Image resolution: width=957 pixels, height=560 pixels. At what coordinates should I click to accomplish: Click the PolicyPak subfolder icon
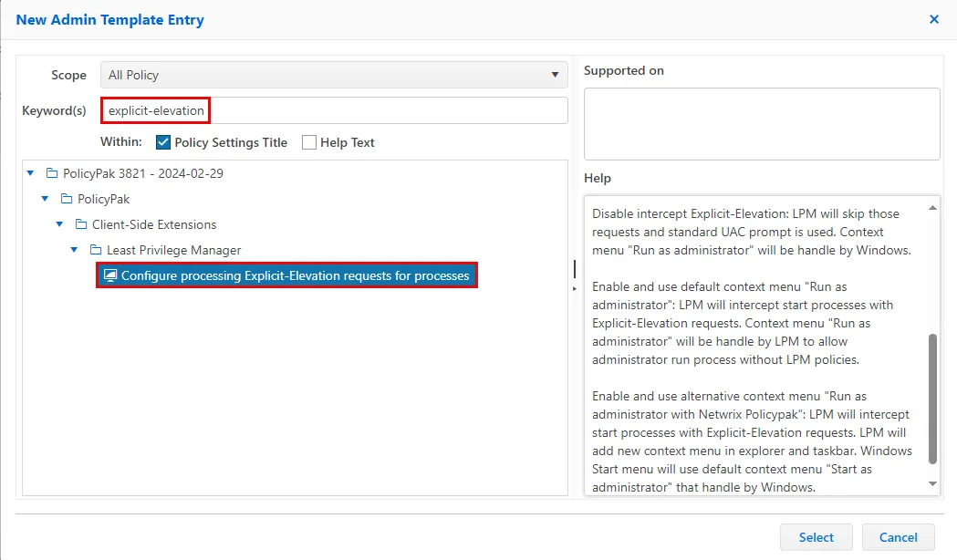point(67,199)
